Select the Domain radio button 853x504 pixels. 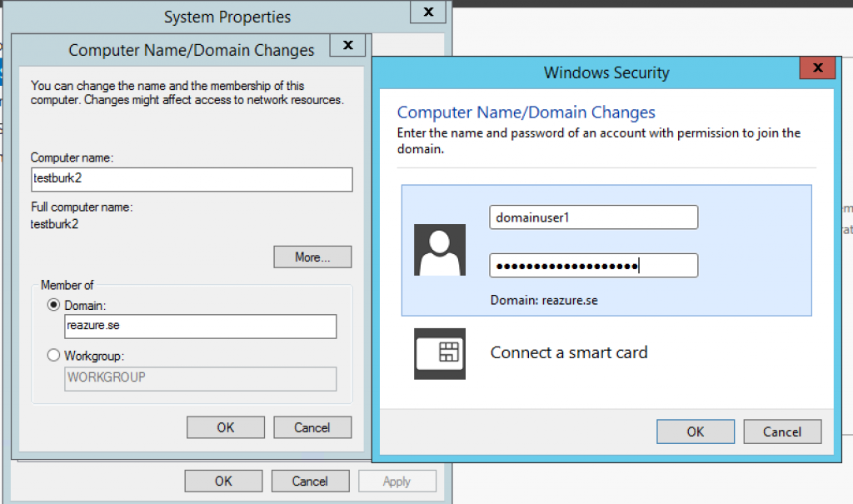point(53,307)
